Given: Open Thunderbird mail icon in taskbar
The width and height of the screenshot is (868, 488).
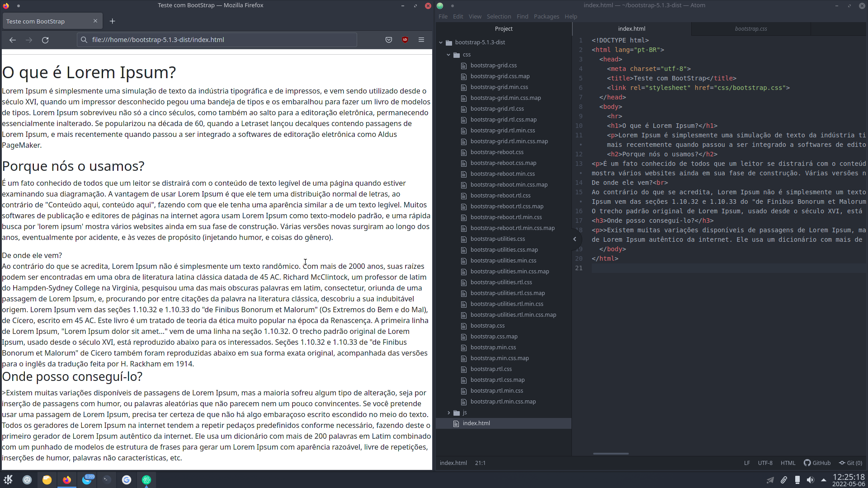Looking at the screenshot, I should pos(87,480).
